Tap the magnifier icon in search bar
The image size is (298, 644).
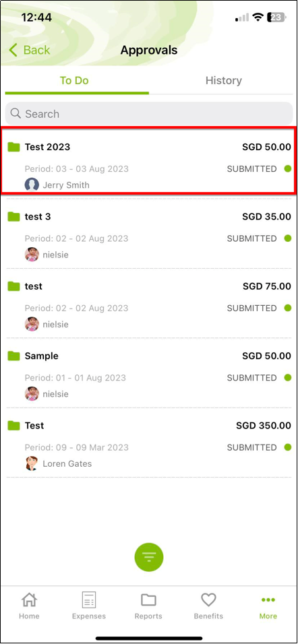(16, 113)
